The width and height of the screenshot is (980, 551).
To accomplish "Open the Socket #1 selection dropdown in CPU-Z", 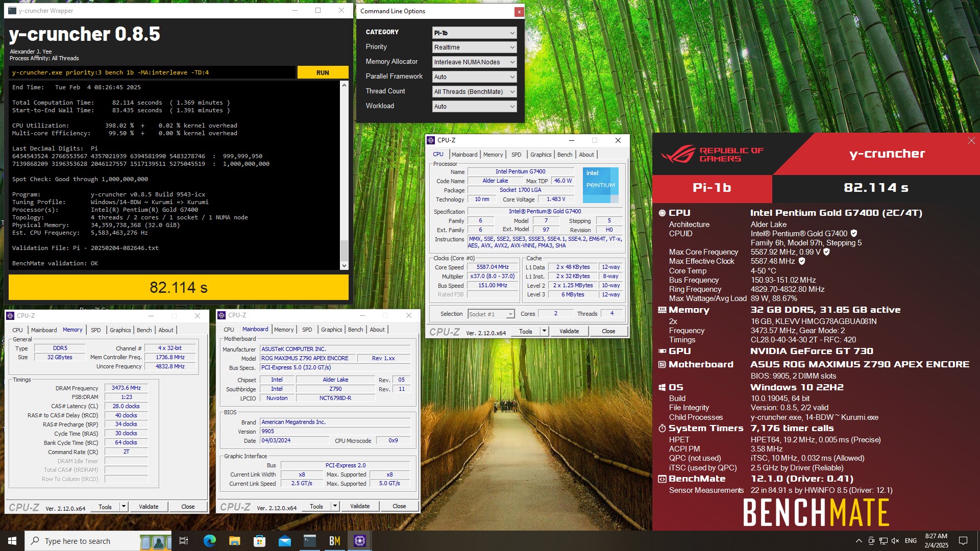I will [491, 314].
